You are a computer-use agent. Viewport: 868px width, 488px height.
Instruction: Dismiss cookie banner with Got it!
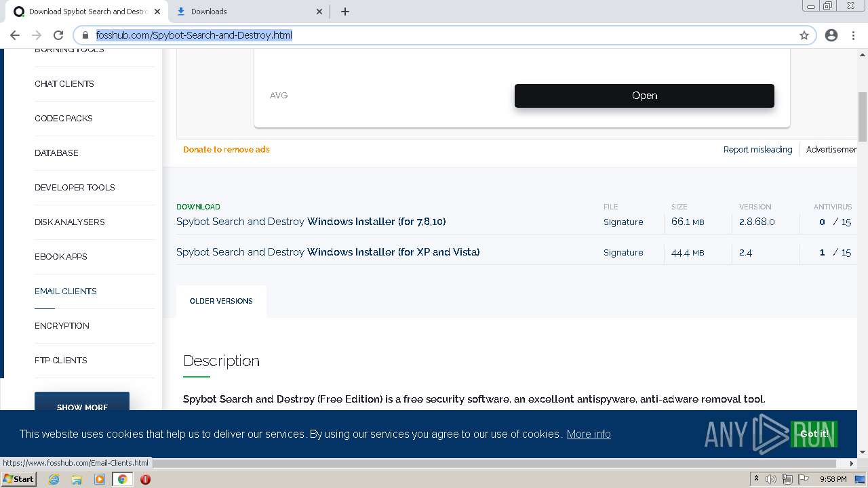pyautogui.click(x=814, y=434)
